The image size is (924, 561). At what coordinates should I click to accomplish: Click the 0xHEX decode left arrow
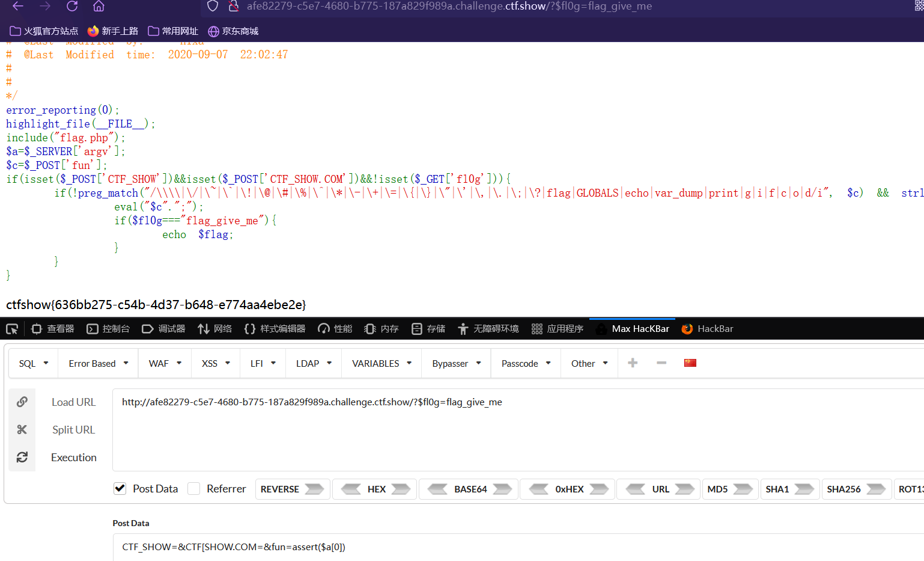click(x=538, y=489)
